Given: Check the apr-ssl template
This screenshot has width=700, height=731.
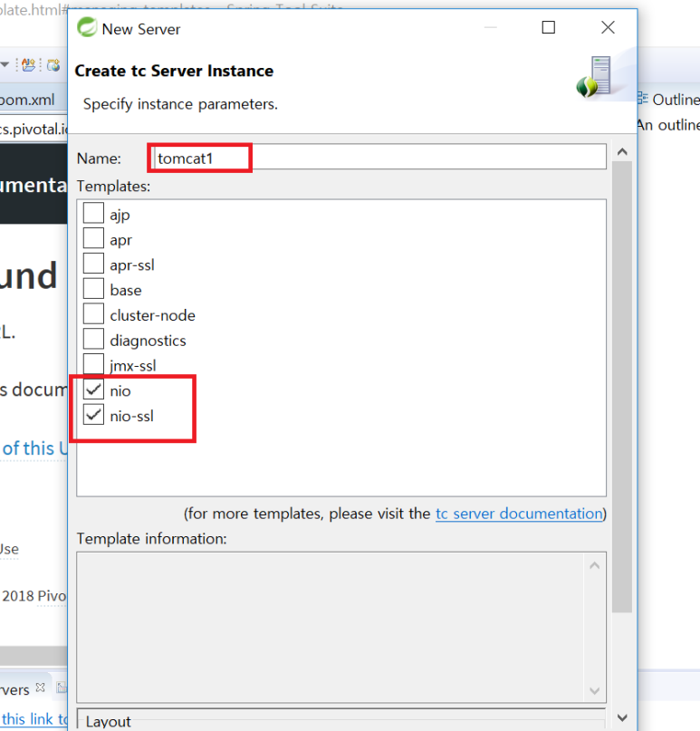Looking at the screenshot, I should point(93,264).
